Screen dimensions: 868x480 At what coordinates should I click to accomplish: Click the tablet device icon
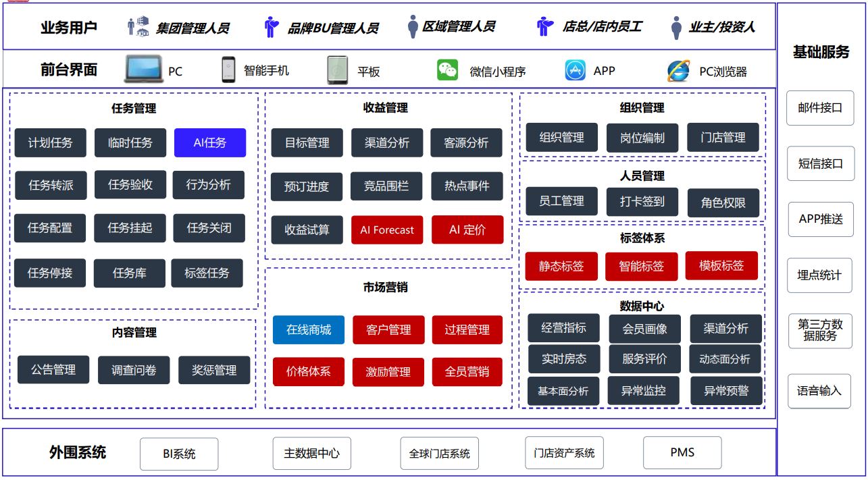point(337,70)
